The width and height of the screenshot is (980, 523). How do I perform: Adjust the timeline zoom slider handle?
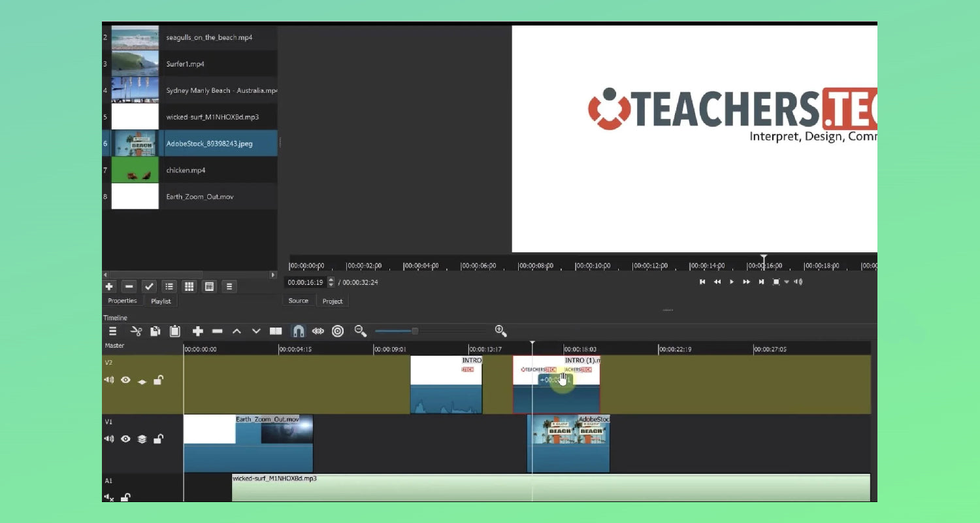click(414, 331)
